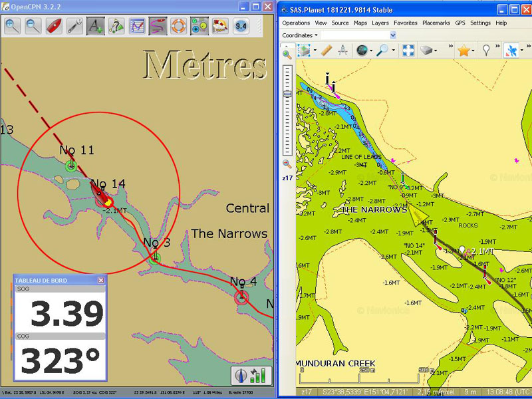
Task: Drop a Man Overboard lifebuoy mark
Action: coord(178,26)
